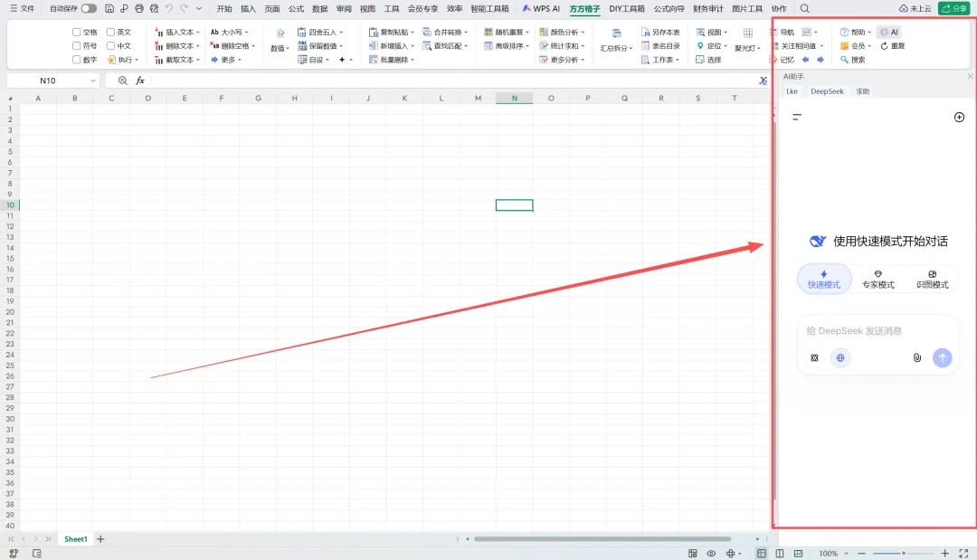Click 求助 in AI panel
Screen dimensions: 977x560
pos(862,91)
